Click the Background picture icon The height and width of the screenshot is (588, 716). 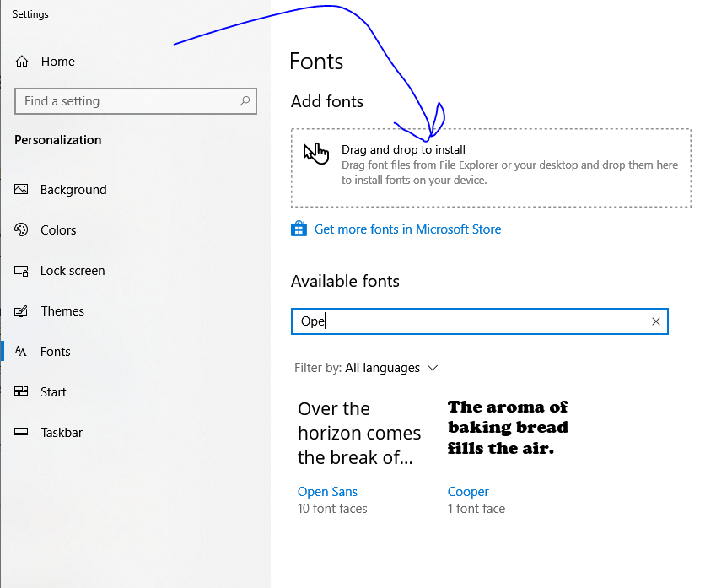[x=22, y=190]
